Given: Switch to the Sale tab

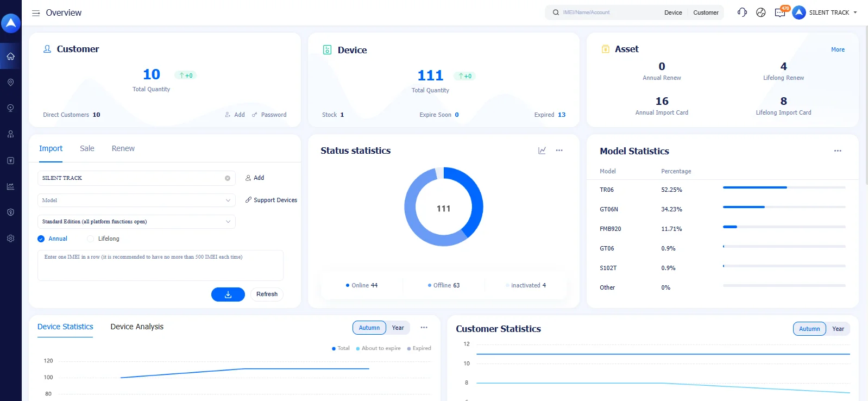Looking at the screenshot, I should tap(87, 148).
